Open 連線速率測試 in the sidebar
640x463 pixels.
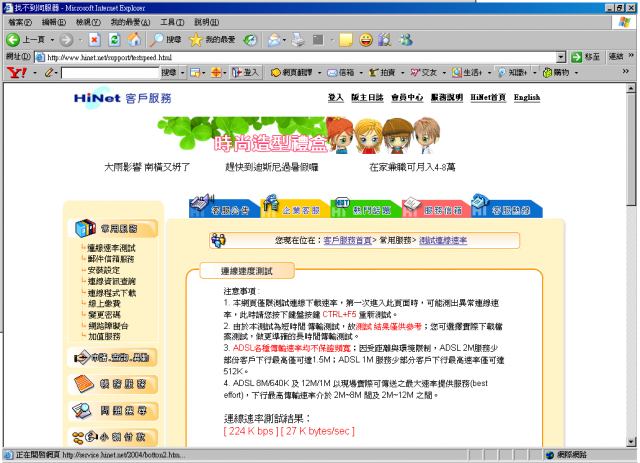[111, 248]
